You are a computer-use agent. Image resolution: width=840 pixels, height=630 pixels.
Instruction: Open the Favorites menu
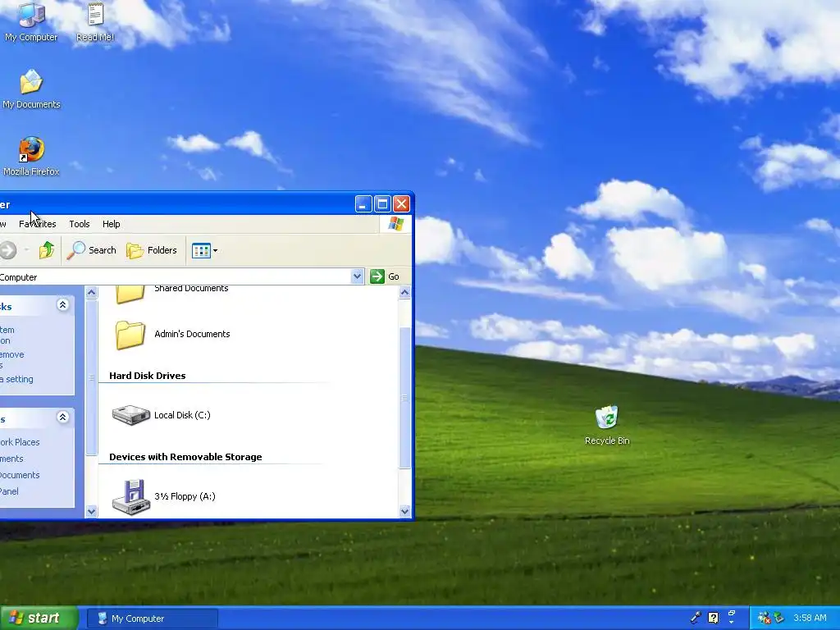(x=38, y=224)
